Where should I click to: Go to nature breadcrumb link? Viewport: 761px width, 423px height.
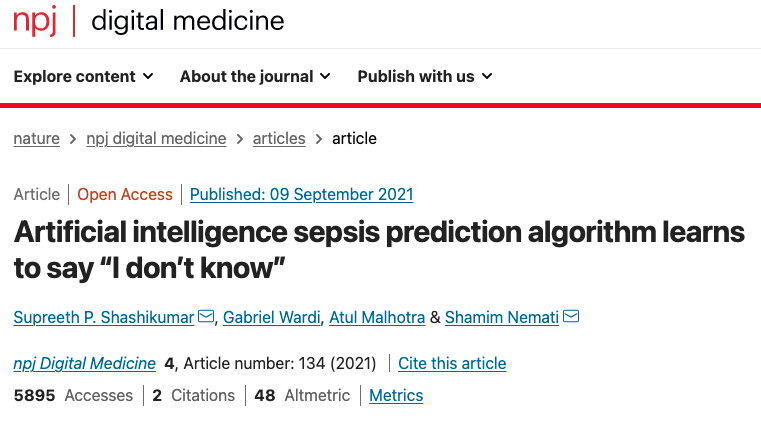pyautogui.click(x=36, y=138)
